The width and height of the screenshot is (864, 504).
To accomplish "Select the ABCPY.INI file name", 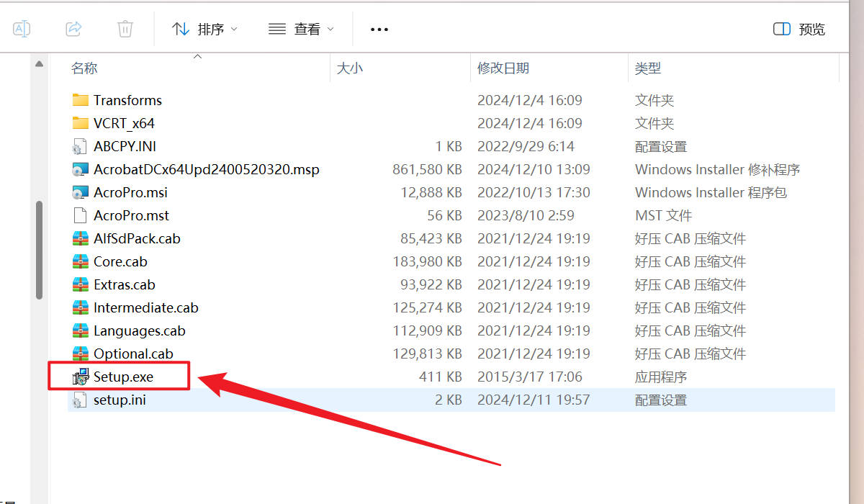I will [x=125, y=146].
